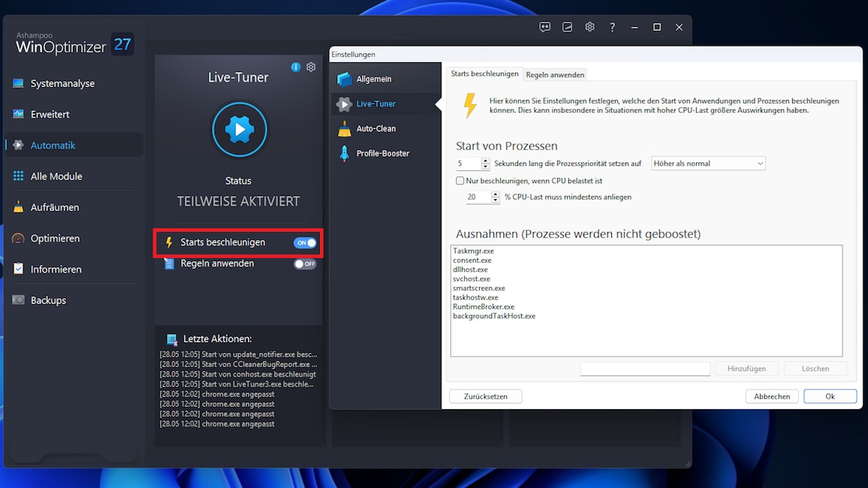The width and height of the screenshot is (868, 488).
Task: Decrease CPU-Last percent with down arrow
Action: click(496, 200)
